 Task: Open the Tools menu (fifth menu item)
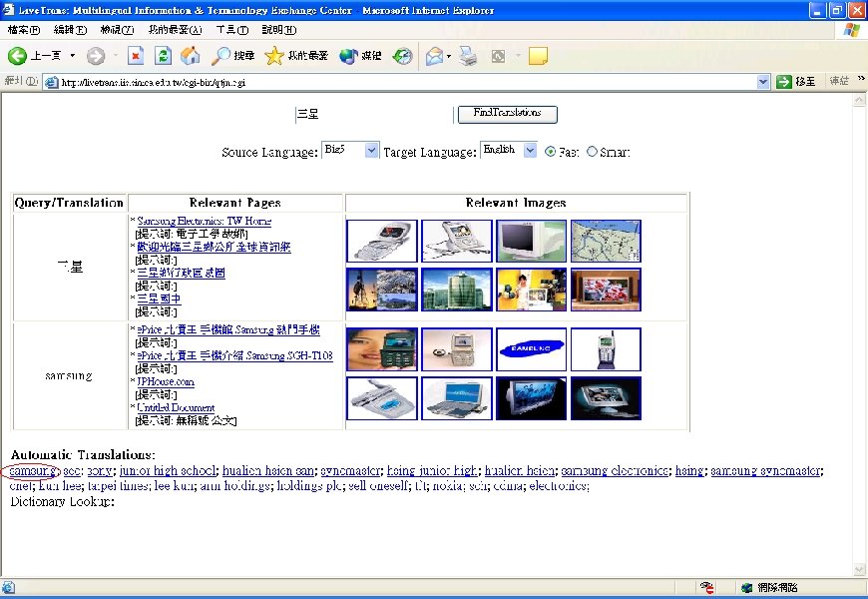(x=231, y=30)
